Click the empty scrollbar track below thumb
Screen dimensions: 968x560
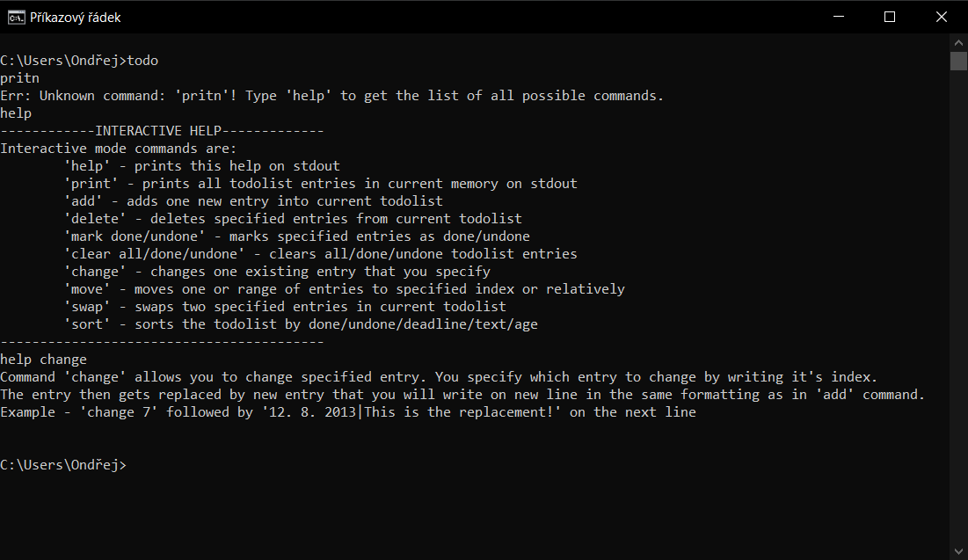point(958,308)
